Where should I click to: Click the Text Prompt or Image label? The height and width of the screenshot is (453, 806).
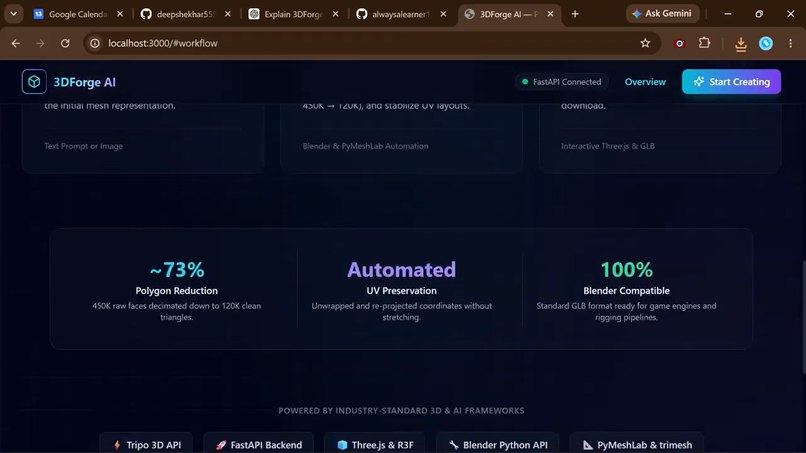pos(83,146)
